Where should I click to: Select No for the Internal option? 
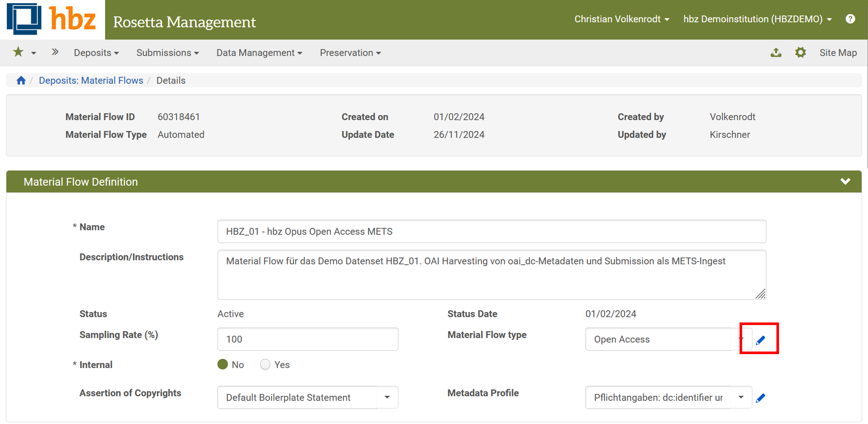tap(223, 365)
